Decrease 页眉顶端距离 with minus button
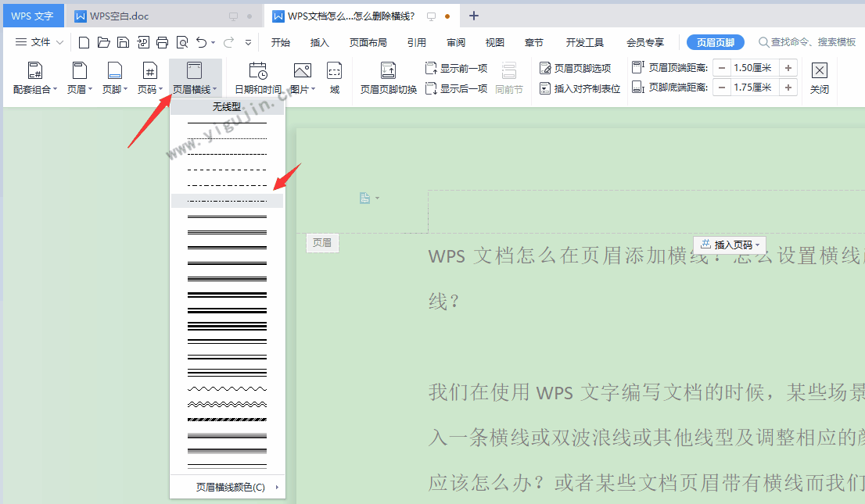 722,68
